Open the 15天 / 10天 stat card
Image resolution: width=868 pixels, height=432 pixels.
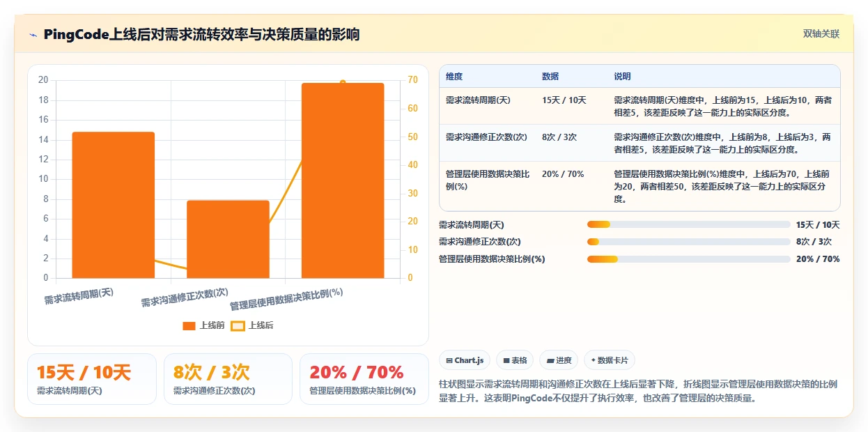(92, 379)
